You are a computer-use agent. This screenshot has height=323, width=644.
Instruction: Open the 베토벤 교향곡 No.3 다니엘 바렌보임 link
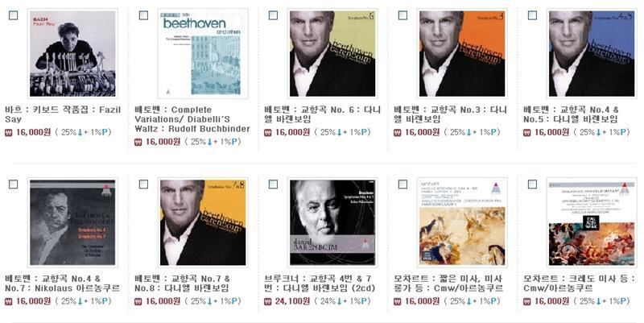450,114
